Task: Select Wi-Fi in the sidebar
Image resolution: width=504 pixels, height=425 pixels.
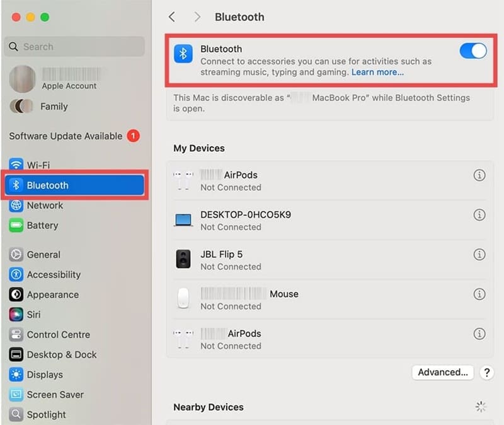Action: [38, 165]
